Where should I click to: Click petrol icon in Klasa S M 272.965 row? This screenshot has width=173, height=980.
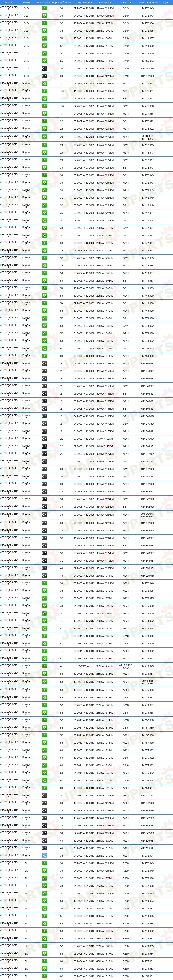coord(44,591)
